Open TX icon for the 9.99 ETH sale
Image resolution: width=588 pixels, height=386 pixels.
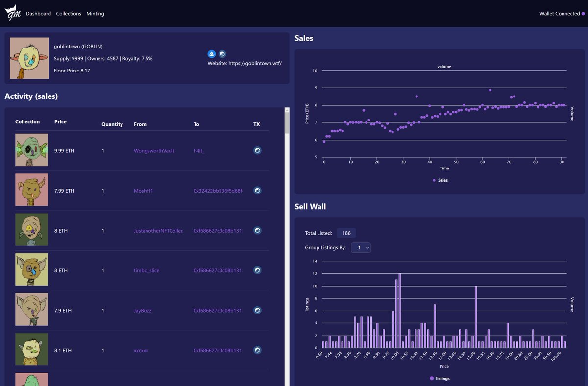(x=257, y=151)
